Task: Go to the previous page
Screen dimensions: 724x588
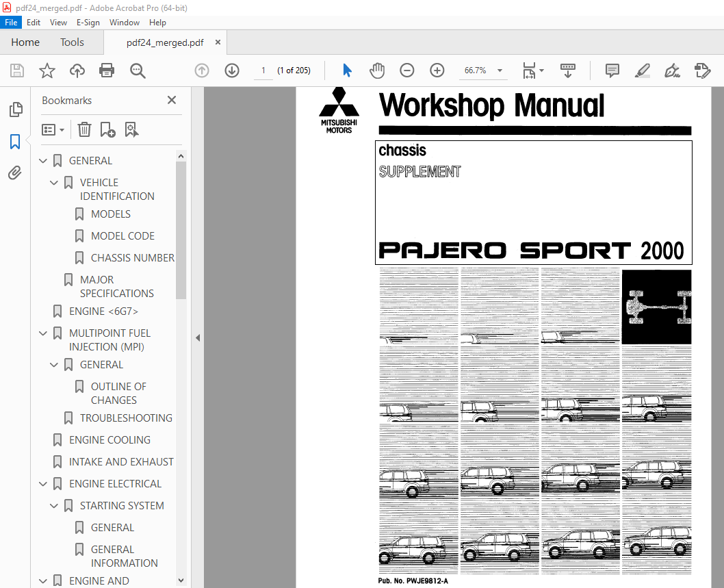Action: (202, 71)
